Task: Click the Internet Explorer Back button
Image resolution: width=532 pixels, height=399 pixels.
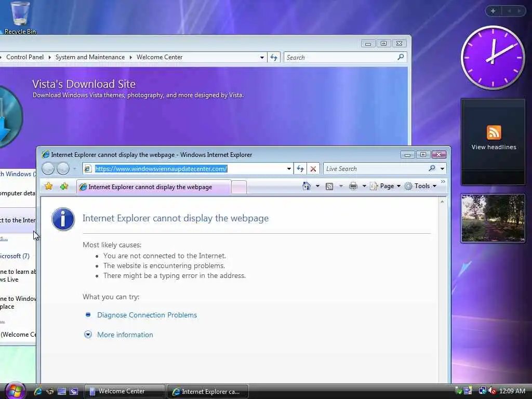Action: coord(48,168)
